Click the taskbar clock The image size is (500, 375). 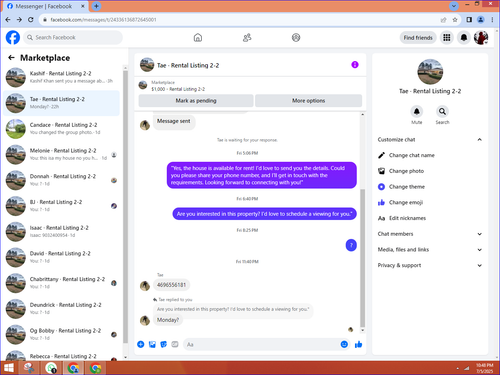(x=484, y=368)
